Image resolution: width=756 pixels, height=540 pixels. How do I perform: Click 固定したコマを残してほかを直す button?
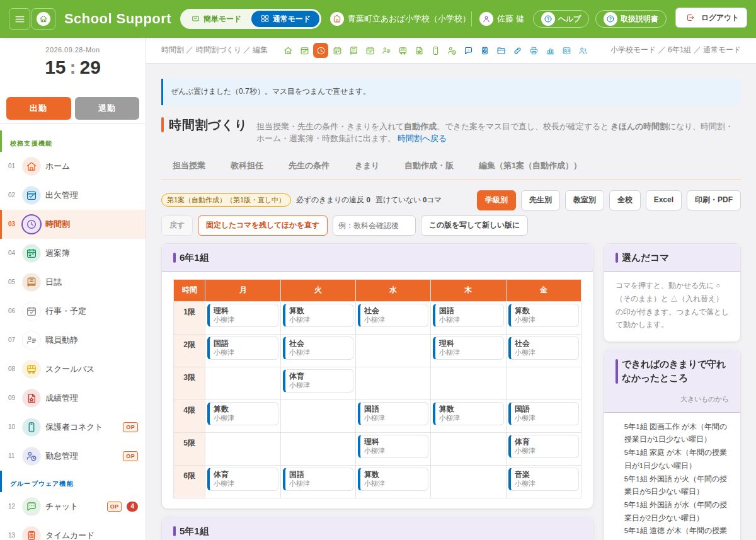coord(263,226)
